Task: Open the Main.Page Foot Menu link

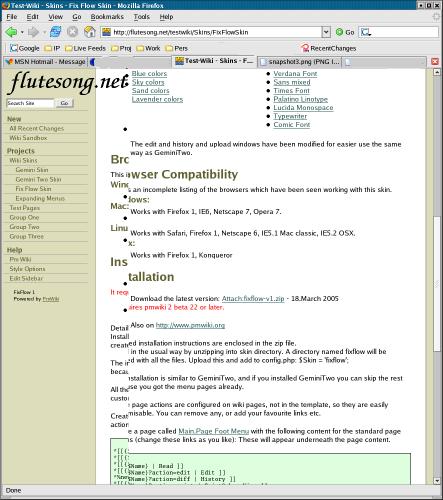Action: (214, 431)
